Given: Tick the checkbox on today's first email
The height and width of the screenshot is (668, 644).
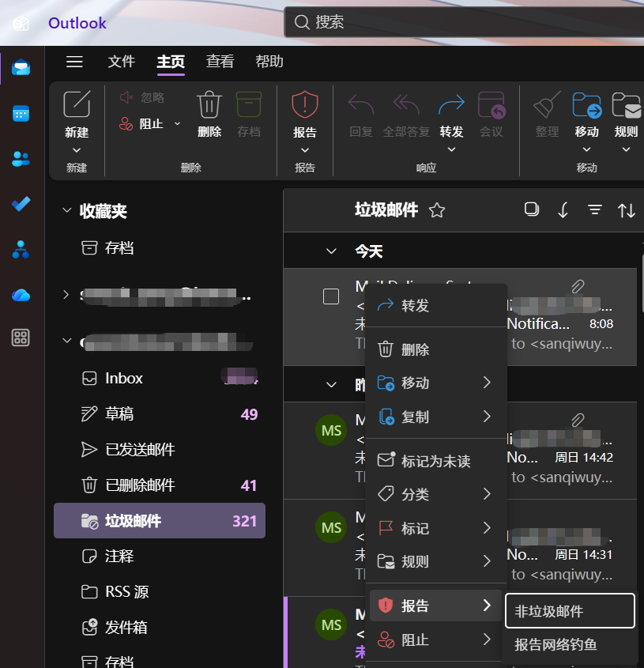Looking at the screenshot, I should tap(331, 296).
